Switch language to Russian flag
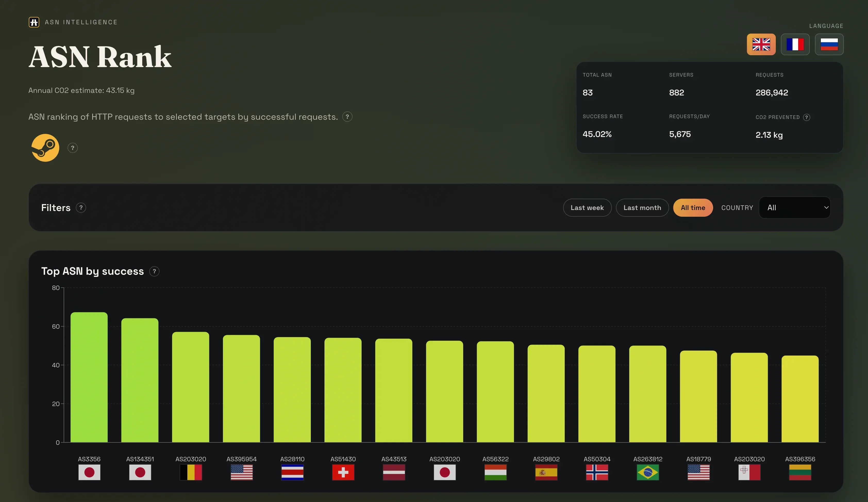Viewport: 868px width, 502px height. click(x=829, y=44)
